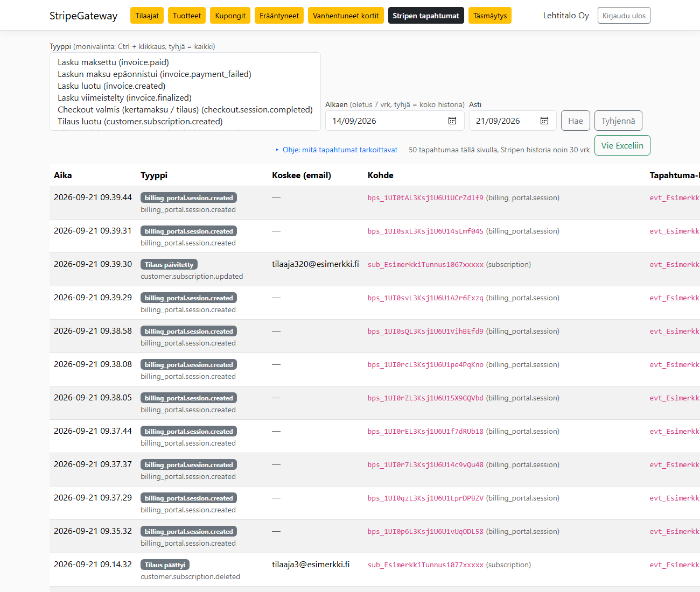Click the Tyyppi column header

click(154, 175)
